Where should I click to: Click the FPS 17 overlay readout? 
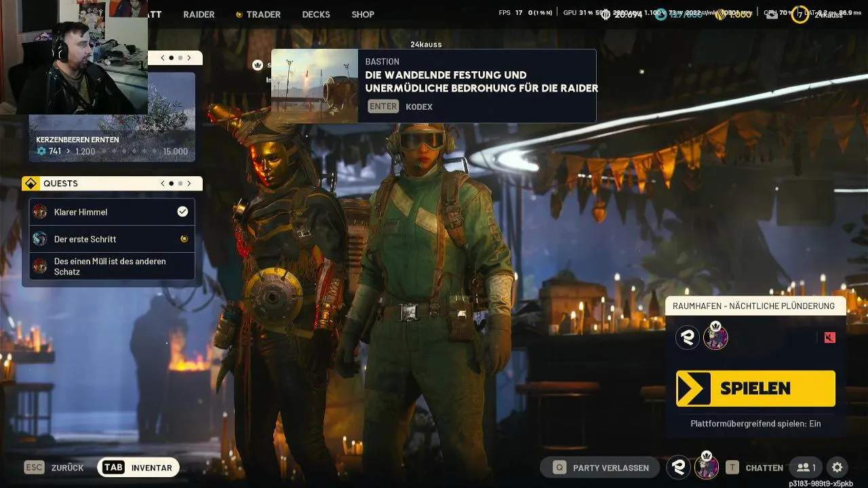coord(511,13)
